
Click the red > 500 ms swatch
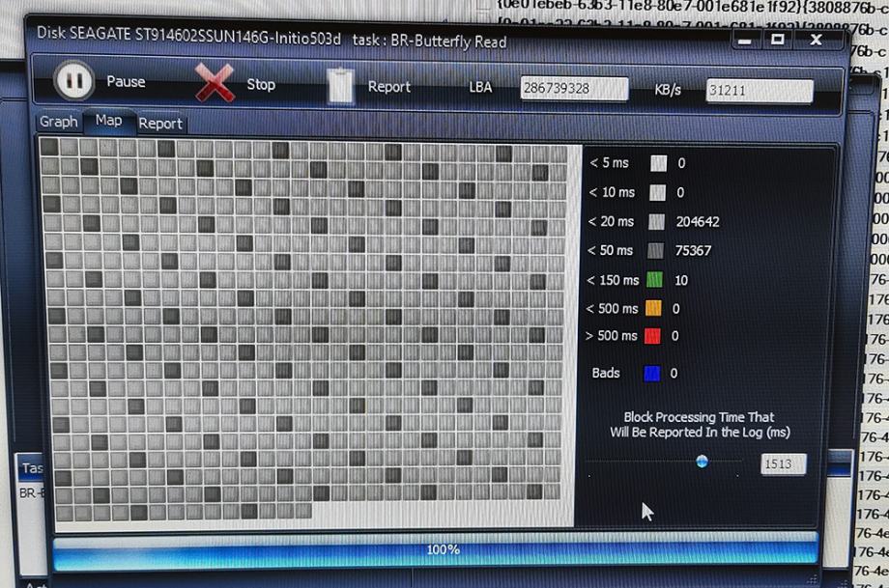652,336
